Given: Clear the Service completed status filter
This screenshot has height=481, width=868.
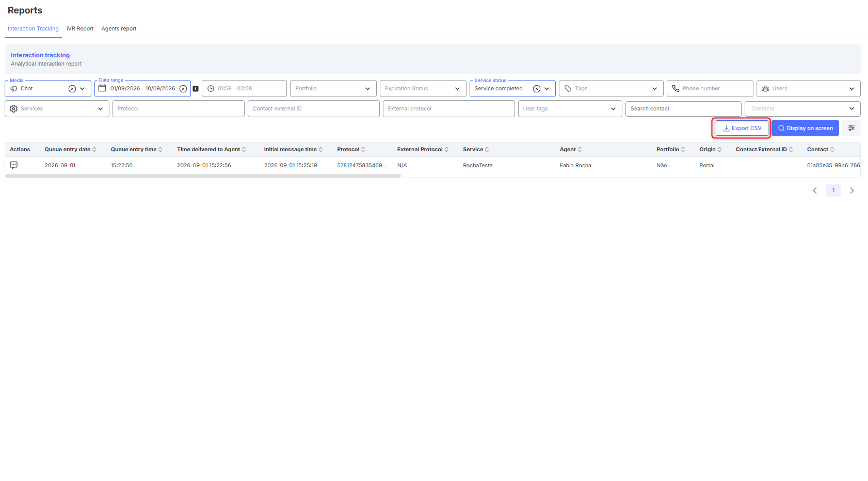Looking at the screenshot, I should [x=537, y=89].
